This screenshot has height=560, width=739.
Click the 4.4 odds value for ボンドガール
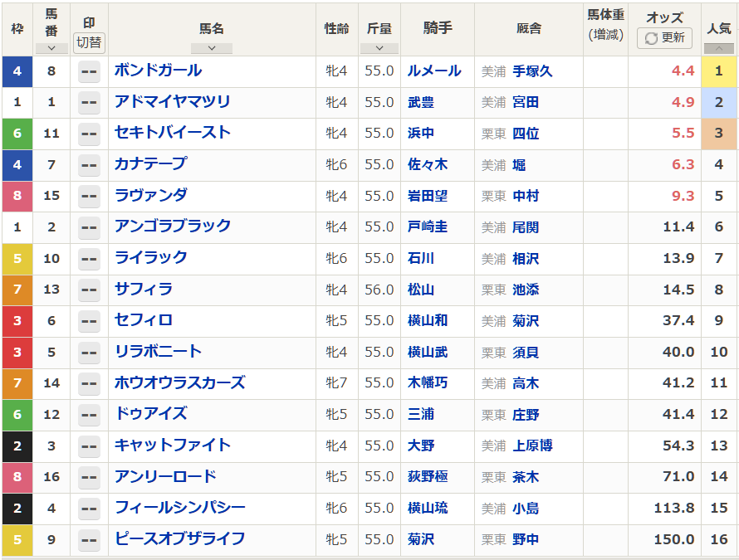[683, 71]
